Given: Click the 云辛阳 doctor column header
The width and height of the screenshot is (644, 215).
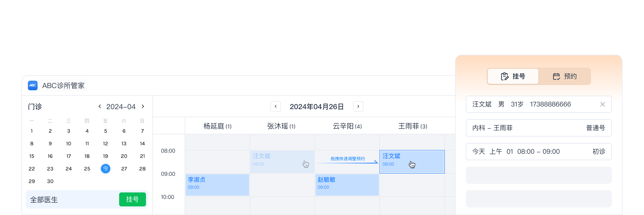Looking at the screenshot, I should (x=347, y=126).
